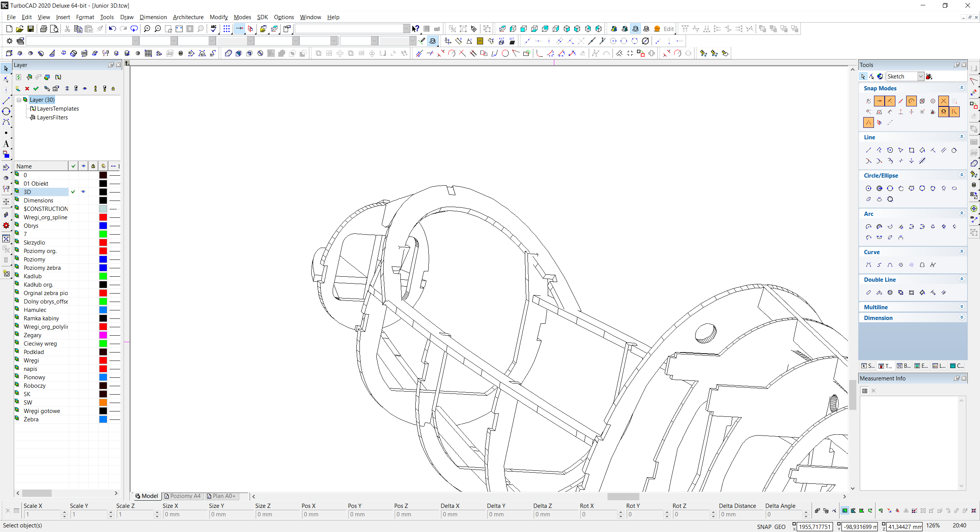Select LayersFilters in the layer tree
Screen dimensions: 980x532
pos(52,117)
